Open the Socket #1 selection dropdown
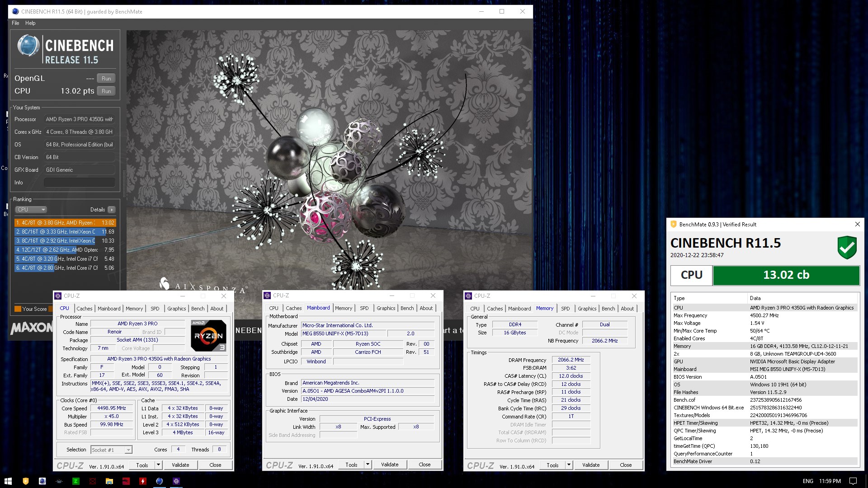Image resolution: width=868 pixels, height=488 pixels. 111,450
